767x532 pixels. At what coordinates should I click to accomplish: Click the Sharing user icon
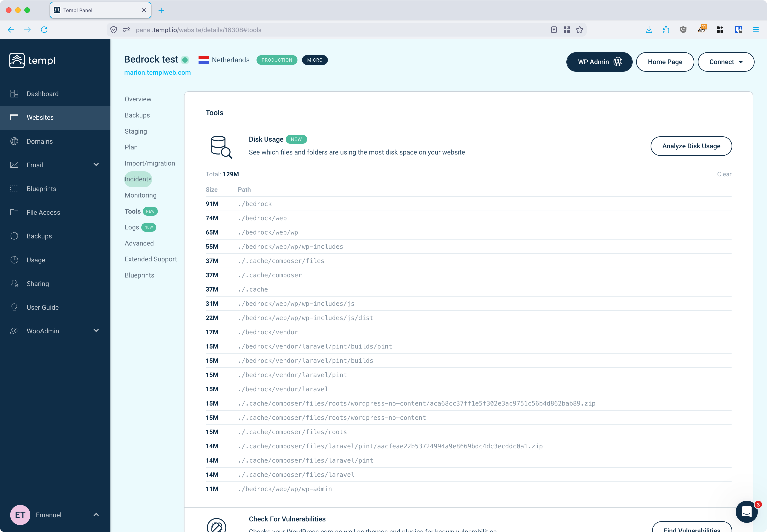[14, 283]
